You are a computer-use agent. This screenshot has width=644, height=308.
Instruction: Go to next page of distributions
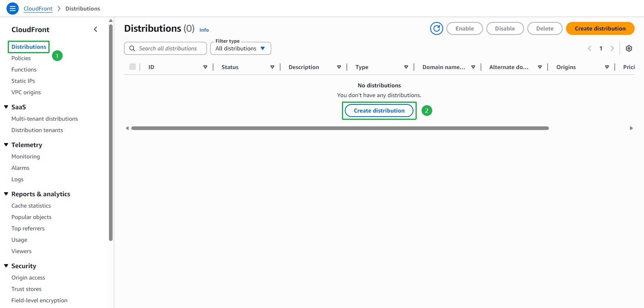pyautogui.click(x=612, y=48)
